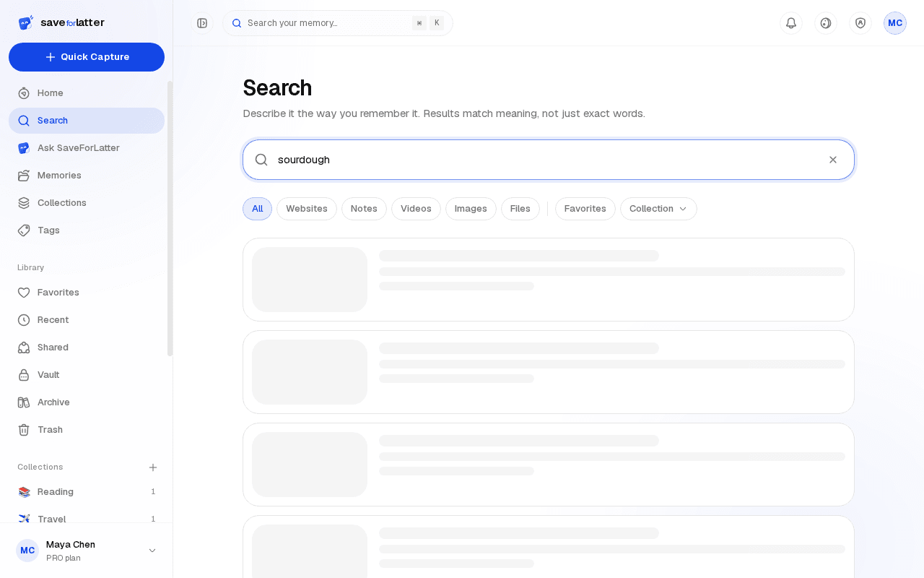Filter results by Websites

click(307, 209)
